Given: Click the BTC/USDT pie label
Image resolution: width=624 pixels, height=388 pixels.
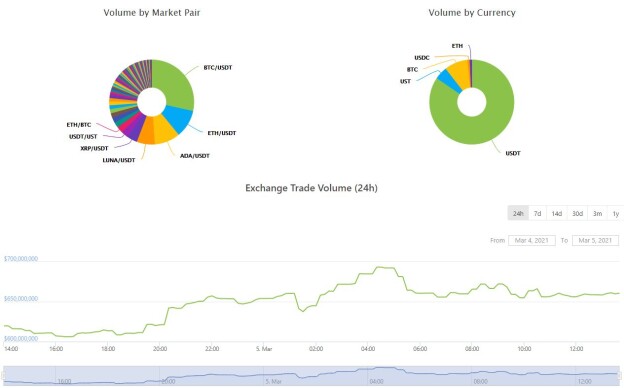Looking at the screenshot, I should tap(218, 68).
